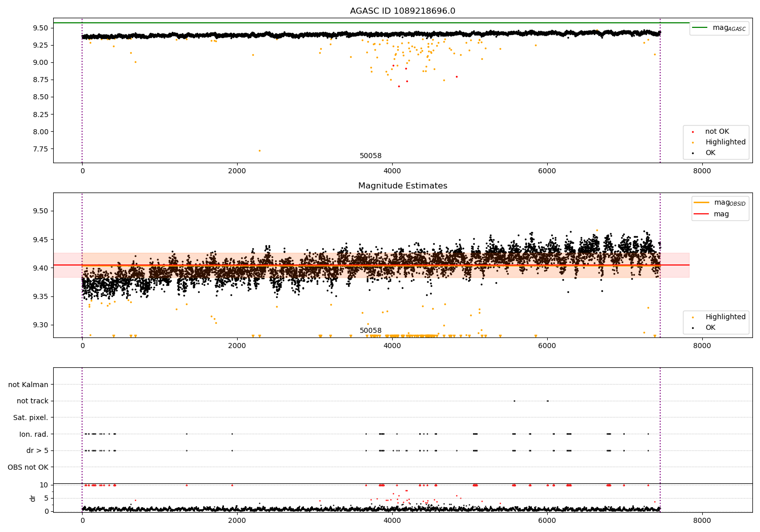Click the 'AGASC ID 1089218696.0' plot title
Viewport: 760px width, 532px height.
pyautogui.click(x=402, y=11)
